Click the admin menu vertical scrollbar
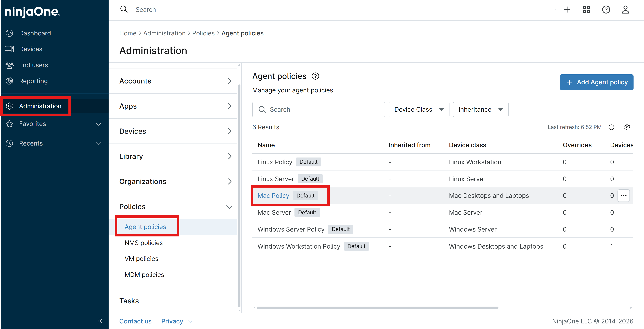Screen dimensions: 644x329 (239, 196)
